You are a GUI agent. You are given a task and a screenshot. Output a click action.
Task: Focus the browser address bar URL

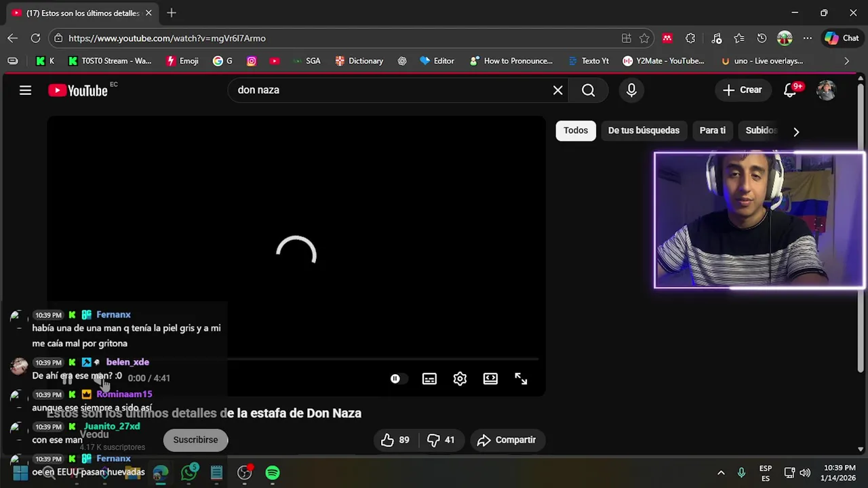coord(167,38)
